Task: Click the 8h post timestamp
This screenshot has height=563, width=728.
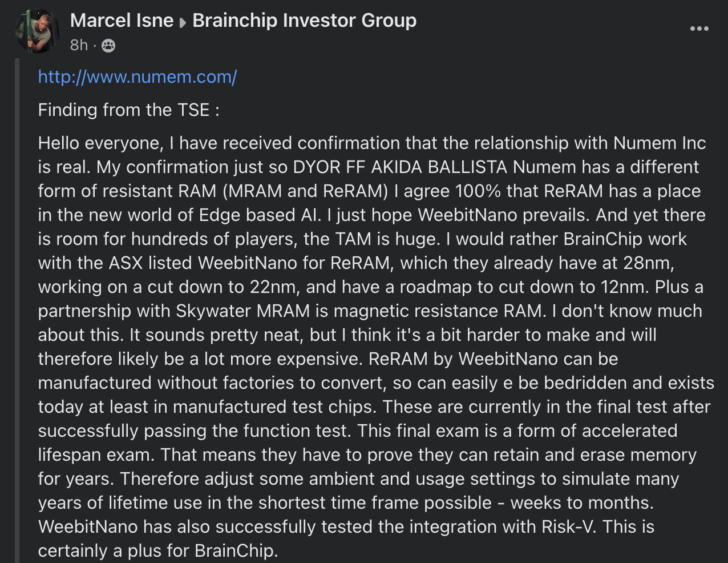Action: 79,45
